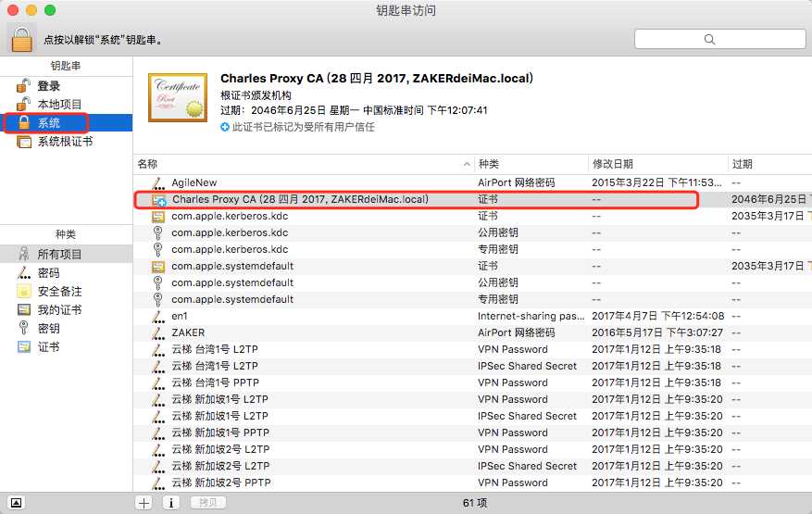Select com.apple.systemdefault 证书 row
The height and width of the screenshot is (514, 812).
pos(472,266)
